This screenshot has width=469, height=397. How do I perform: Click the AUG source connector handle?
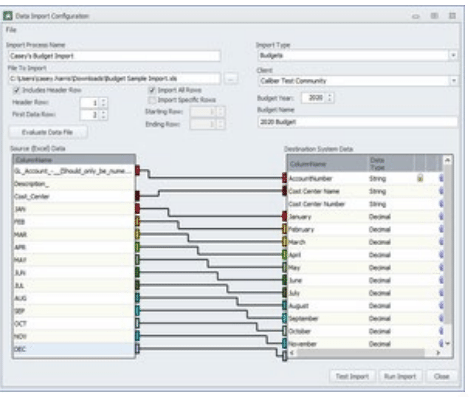[137, 298]
